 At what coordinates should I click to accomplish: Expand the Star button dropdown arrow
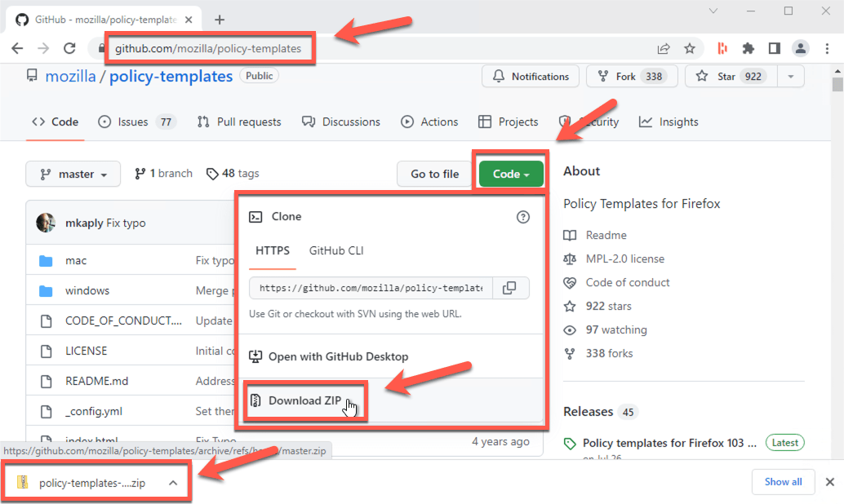[789, 76]
